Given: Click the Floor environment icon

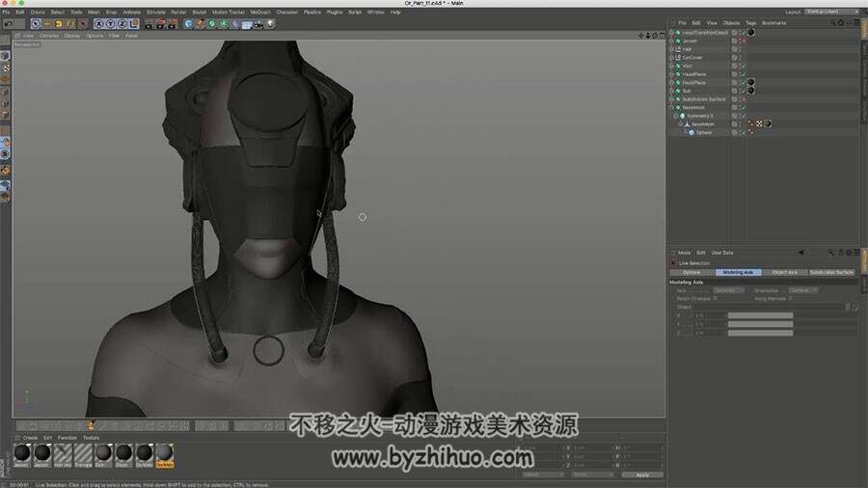Looking at the screenshot, I should [x=247, y=24].
